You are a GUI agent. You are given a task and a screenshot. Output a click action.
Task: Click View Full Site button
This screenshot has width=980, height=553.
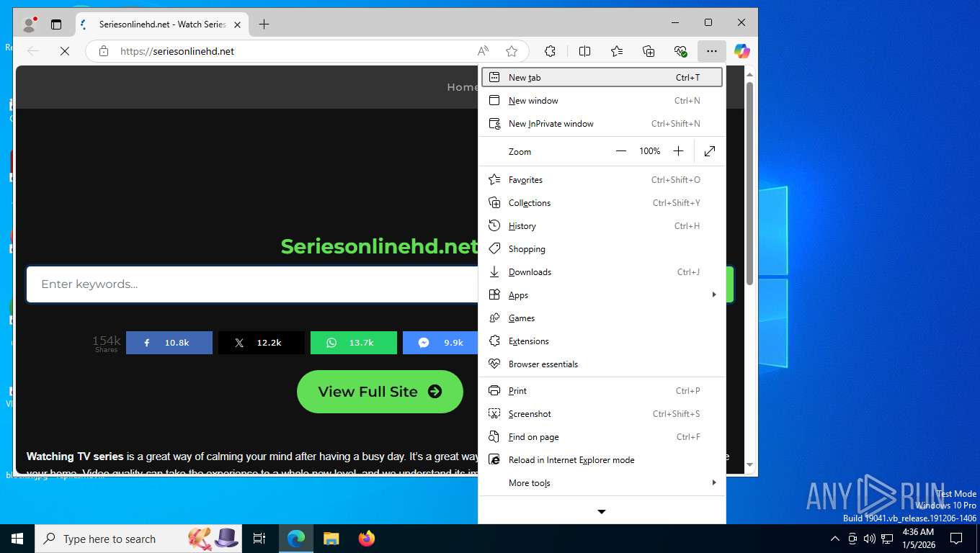pos(380,392)
